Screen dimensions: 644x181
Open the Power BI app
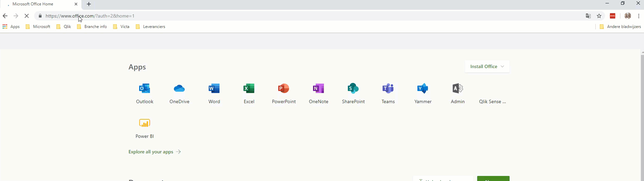click(145, 128)
